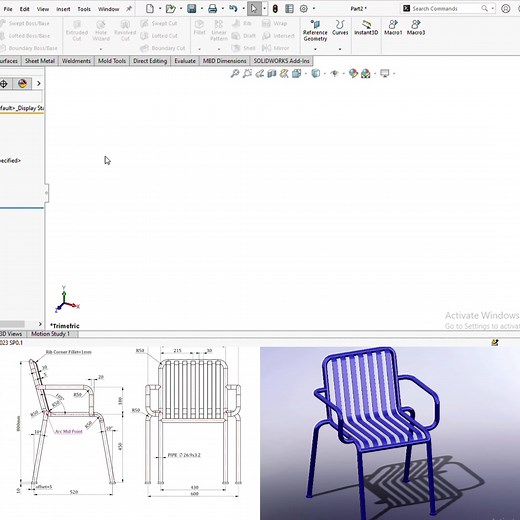Expand the Save dropdown arrow

(202, 9)
